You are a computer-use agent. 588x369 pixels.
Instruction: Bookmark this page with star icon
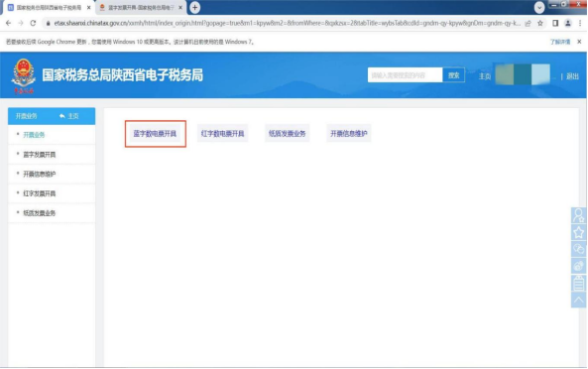point(540,23)
